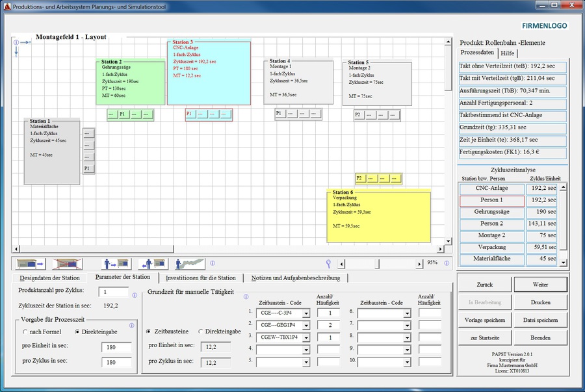Image resolution: width=585 pixels, height=392 pixels.
Task: Click the person walking path icon
Action: (x=190, y=264)
